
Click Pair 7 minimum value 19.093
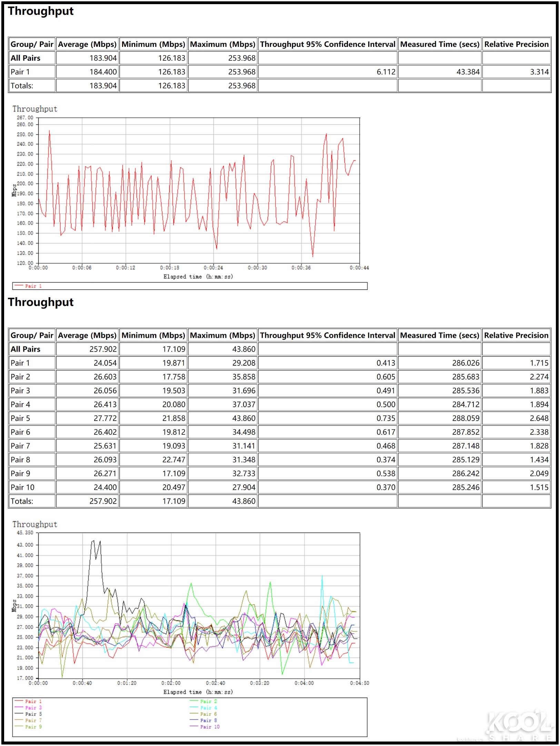click(174, 446)
